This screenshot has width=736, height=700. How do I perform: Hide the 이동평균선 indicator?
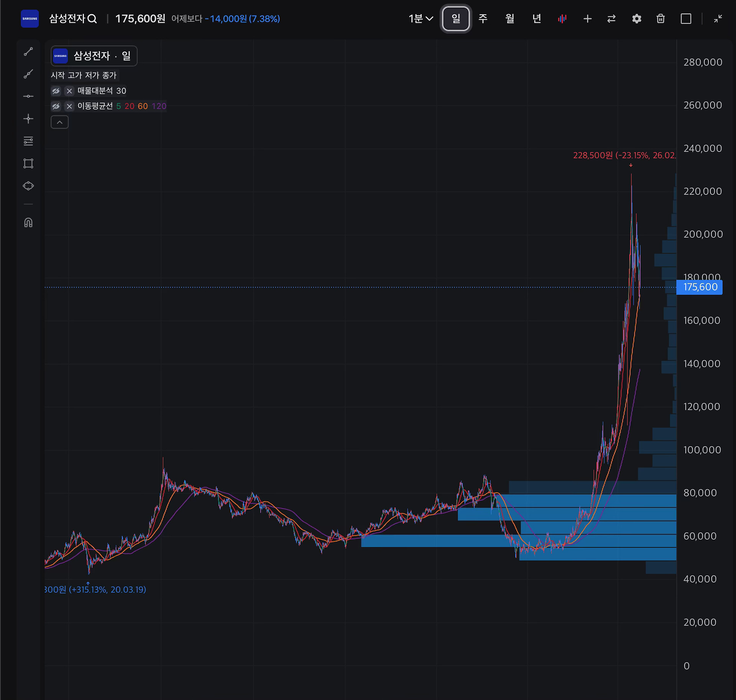56,106
